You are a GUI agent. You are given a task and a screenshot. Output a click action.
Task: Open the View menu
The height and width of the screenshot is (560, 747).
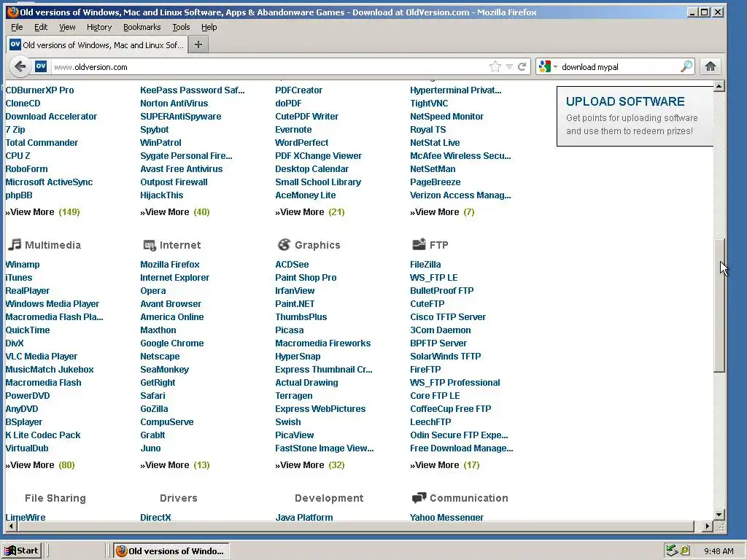pyautogui.click(x=67, y=27)
